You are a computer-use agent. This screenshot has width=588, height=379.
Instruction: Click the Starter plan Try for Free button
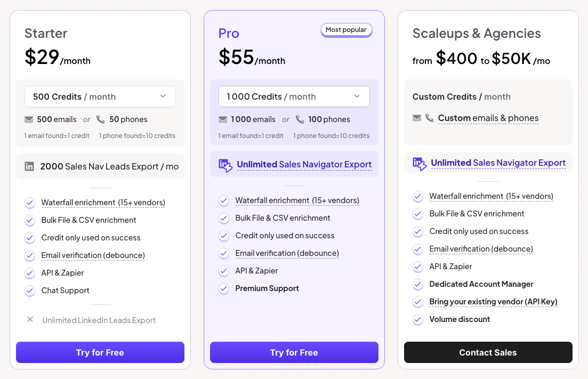tap(100, 352)
